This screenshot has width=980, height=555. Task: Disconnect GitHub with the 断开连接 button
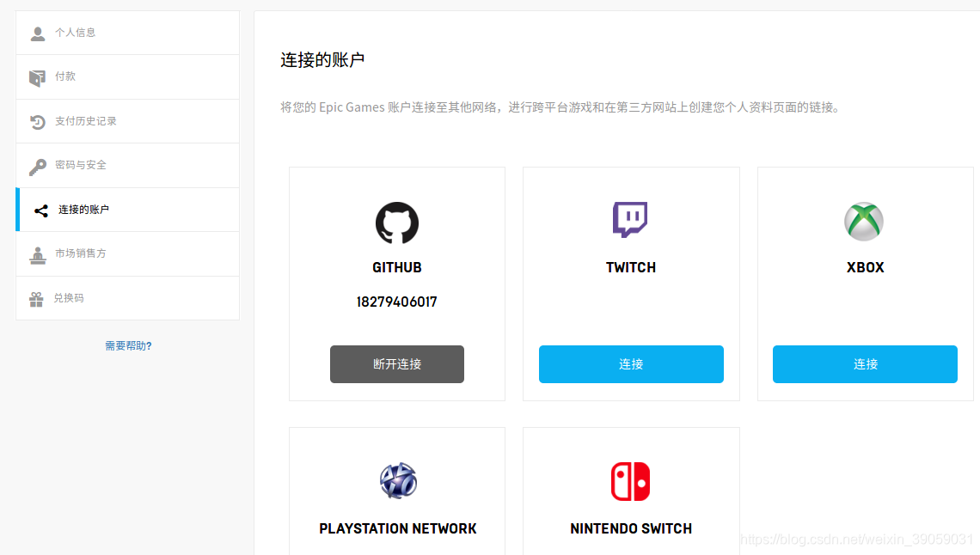click(397, 364)
